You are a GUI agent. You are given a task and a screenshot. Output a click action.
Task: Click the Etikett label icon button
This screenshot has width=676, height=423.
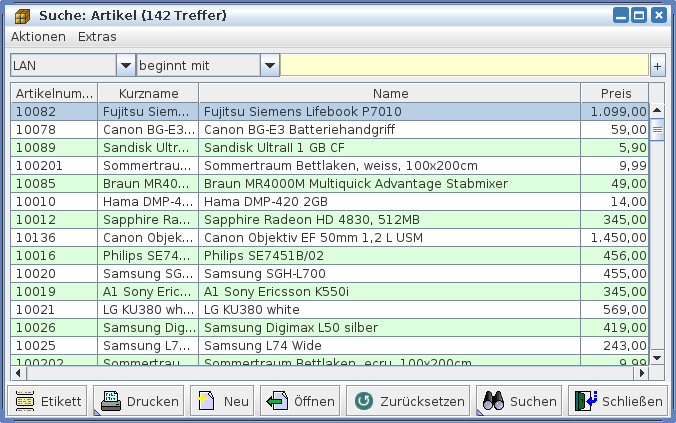(47, 401)
